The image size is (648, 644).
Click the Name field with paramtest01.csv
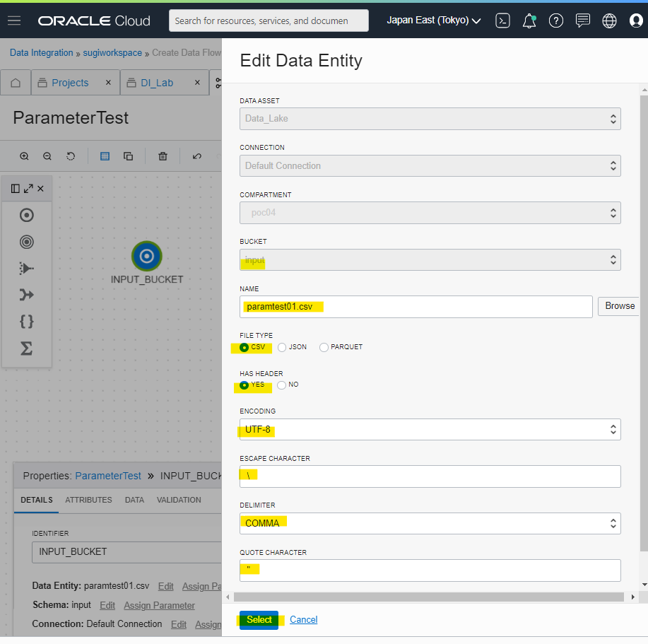click(416, 307)
